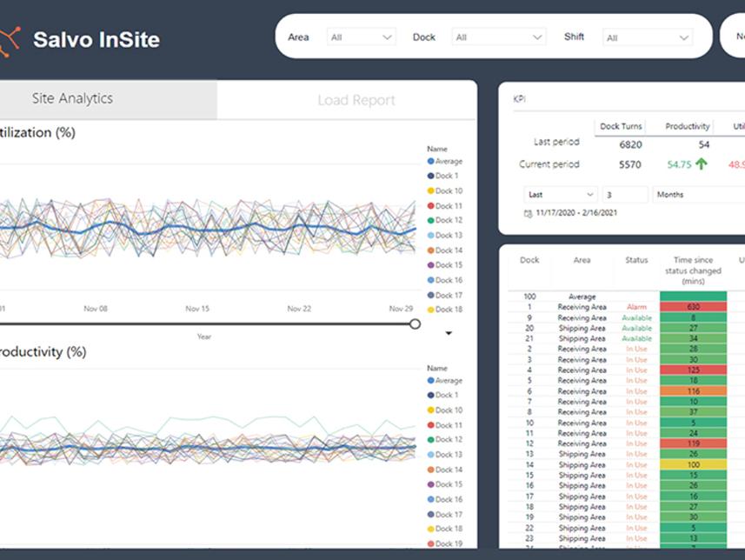The height and width of the screenshot is (560, 745).
Task: Click the Utilization chart time slider handle
Action: coord(415,323)
